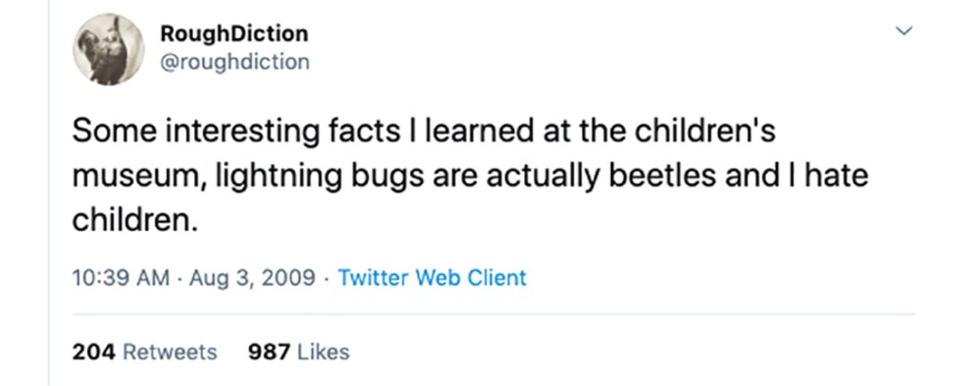Visit the @roughdiction handle link

tap(234, 62)
